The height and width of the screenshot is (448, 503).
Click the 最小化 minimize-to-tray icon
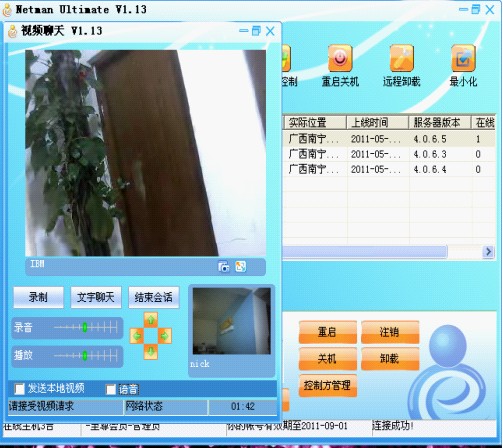tap(463, 58)
